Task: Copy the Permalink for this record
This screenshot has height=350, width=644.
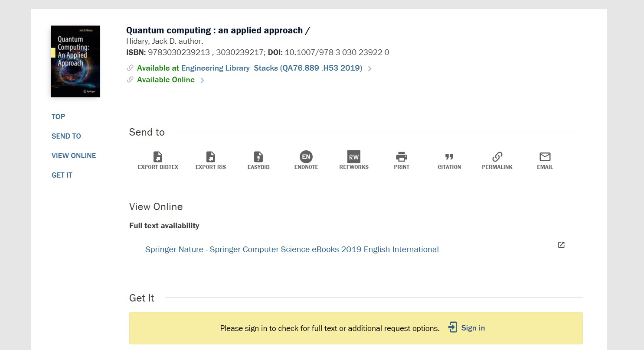Action: [x=497, y=157]
